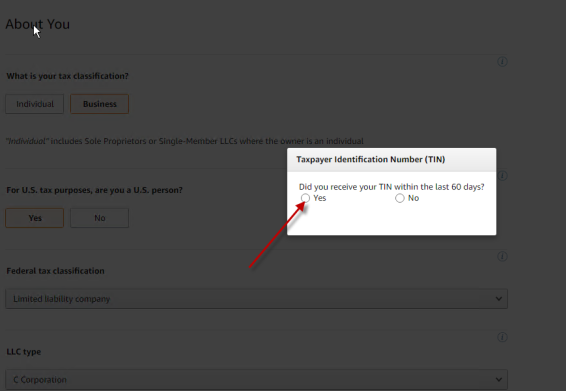Choose Individual tax classification
This screenshot has width=566, height=391.
pos(35,104)
